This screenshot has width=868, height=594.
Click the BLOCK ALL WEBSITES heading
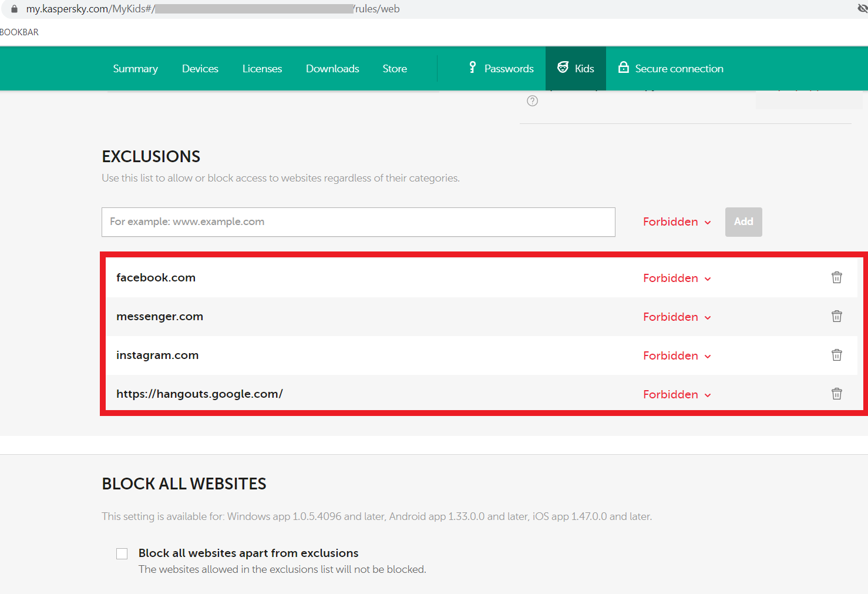184,484
